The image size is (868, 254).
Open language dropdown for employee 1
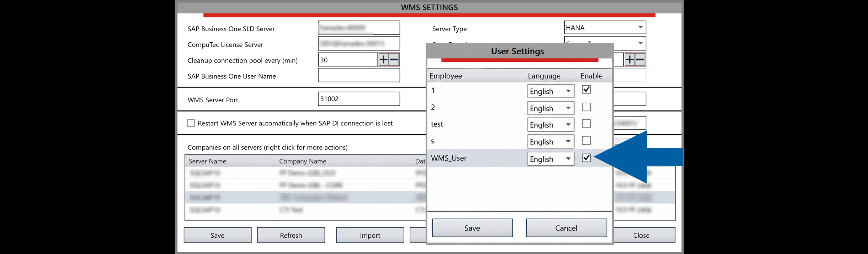550,91
